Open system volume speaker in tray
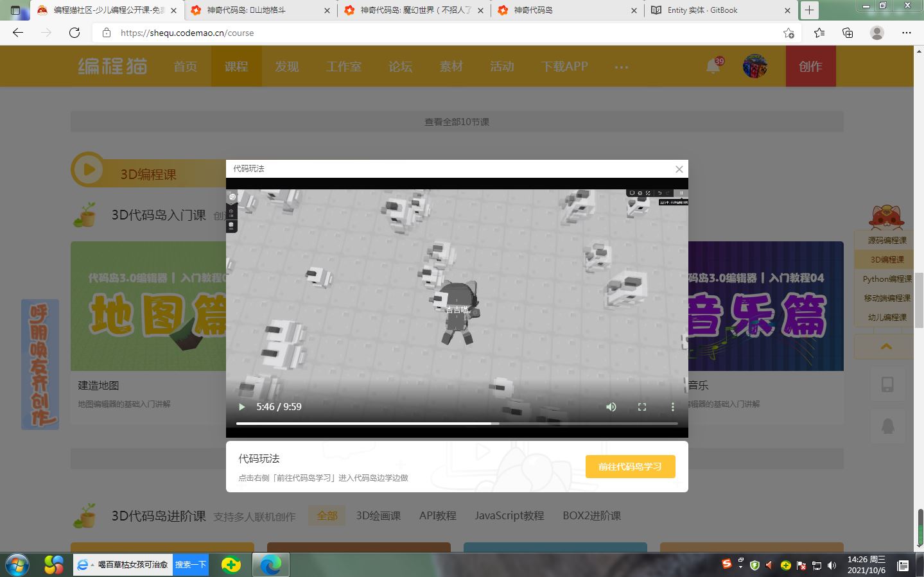The image size is (924, 577). tap(832, 565)
